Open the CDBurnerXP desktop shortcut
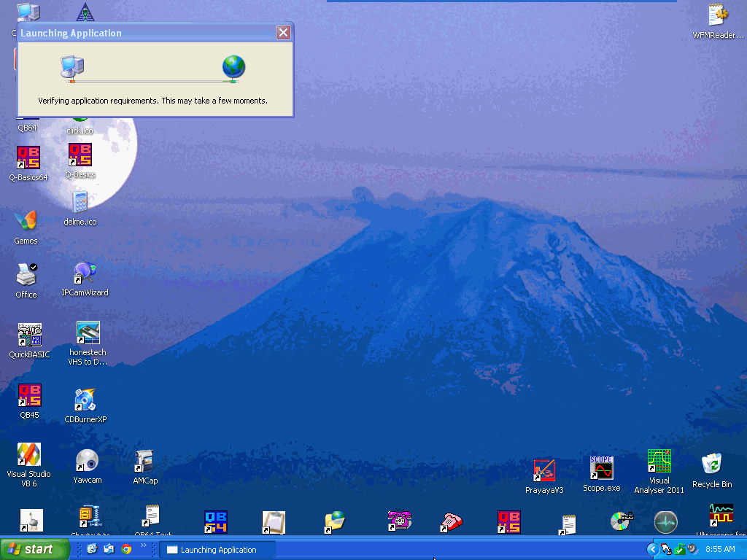 pos(85,400)
